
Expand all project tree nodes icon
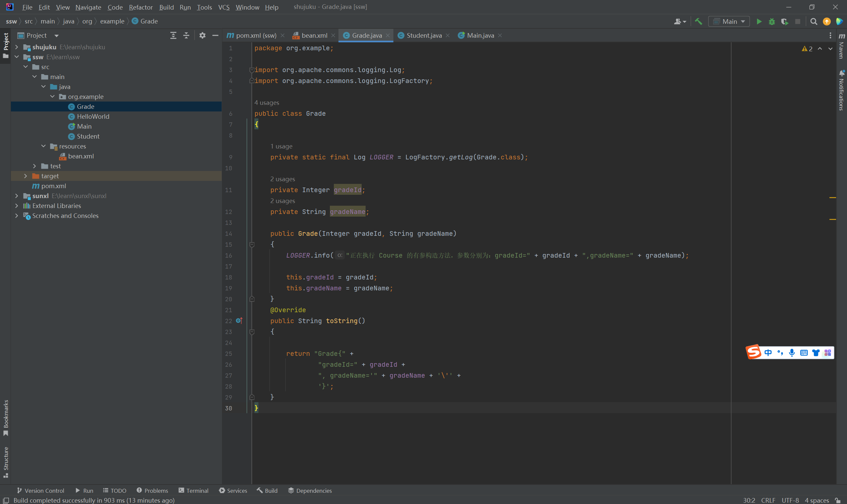pyautogui.click(x=173, y=35)
